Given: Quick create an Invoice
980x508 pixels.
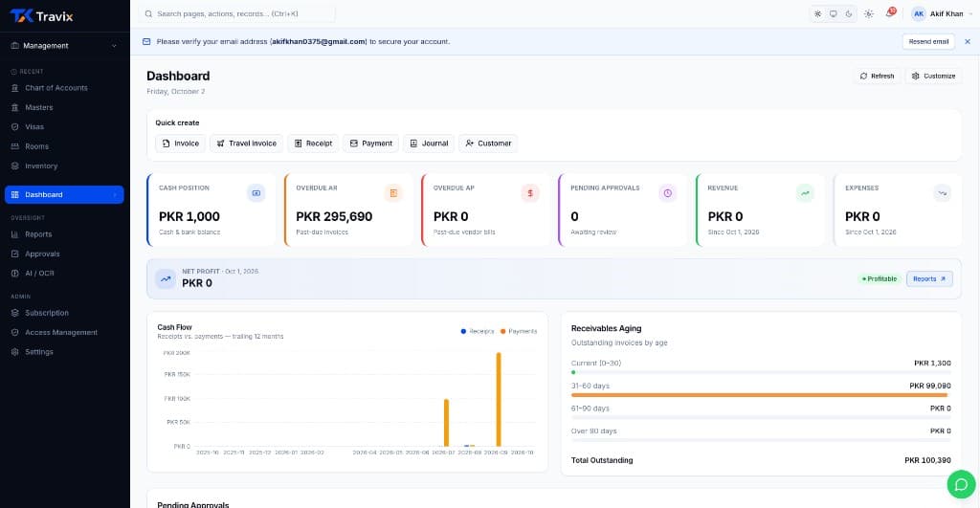Looking at the screenshot, I should pos(180,144).
